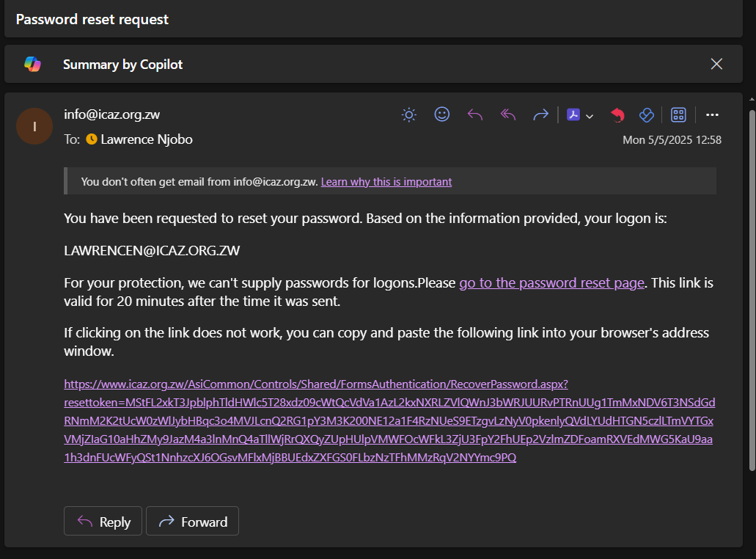Open the "Learn why this is important" link
Viewport: 756px width, 559px height.
click(x=386, y=182)
